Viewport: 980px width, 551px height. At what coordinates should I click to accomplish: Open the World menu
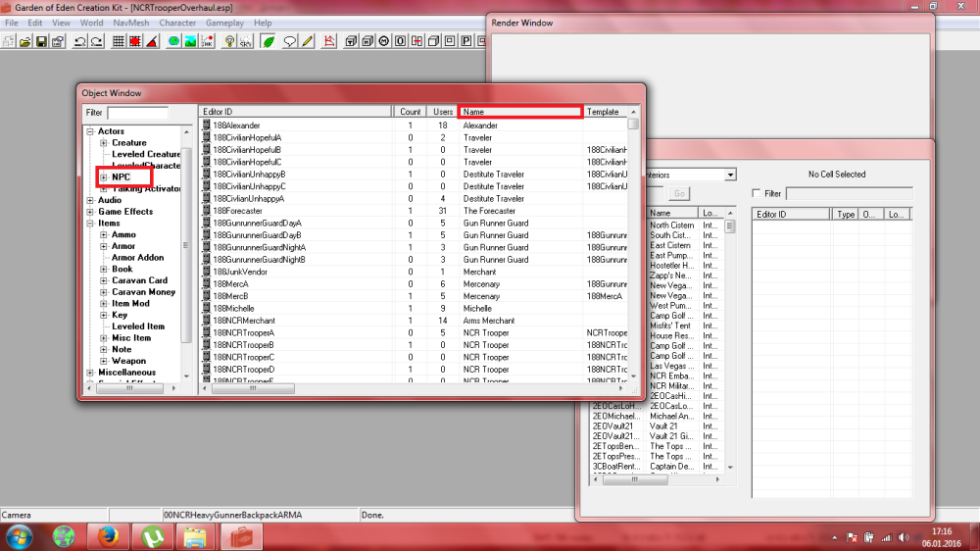[91, 24]
